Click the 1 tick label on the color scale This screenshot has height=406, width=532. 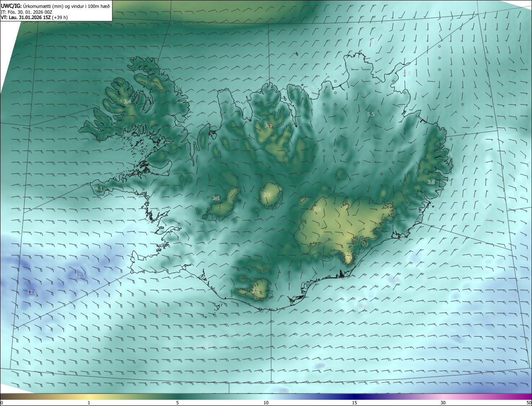tap(89, 403)
